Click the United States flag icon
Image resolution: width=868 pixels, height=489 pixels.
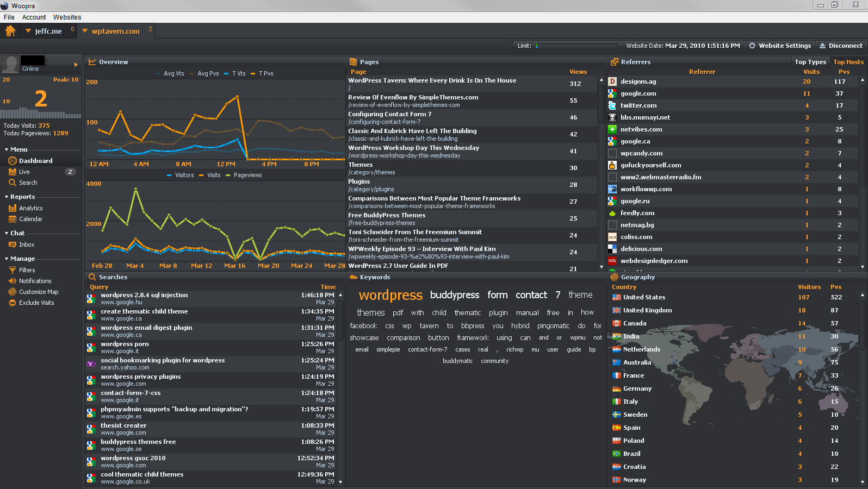click(x=617, y=297)
